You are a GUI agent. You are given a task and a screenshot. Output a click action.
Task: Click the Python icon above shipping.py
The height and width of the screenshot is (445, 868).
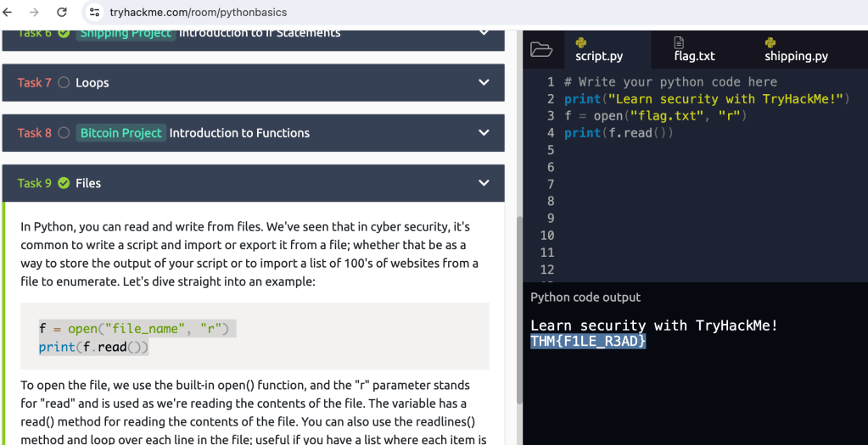point(770,42)
